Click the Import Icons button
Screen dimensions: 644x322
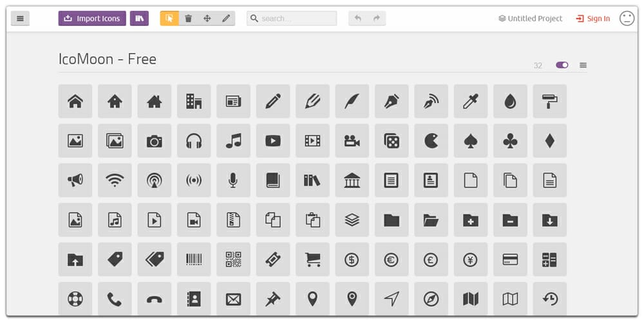92,19
